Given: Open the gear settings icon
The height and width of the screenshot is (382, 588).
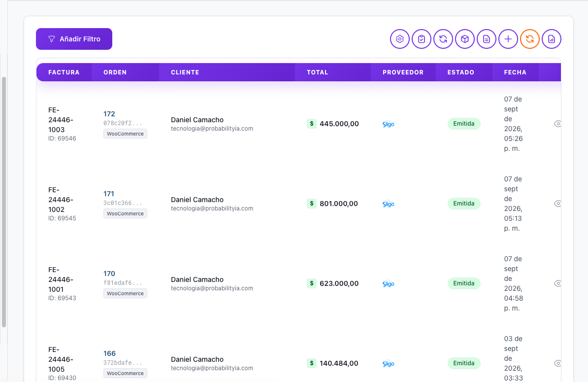Looking at the screenshot, I should pos(400,39).
